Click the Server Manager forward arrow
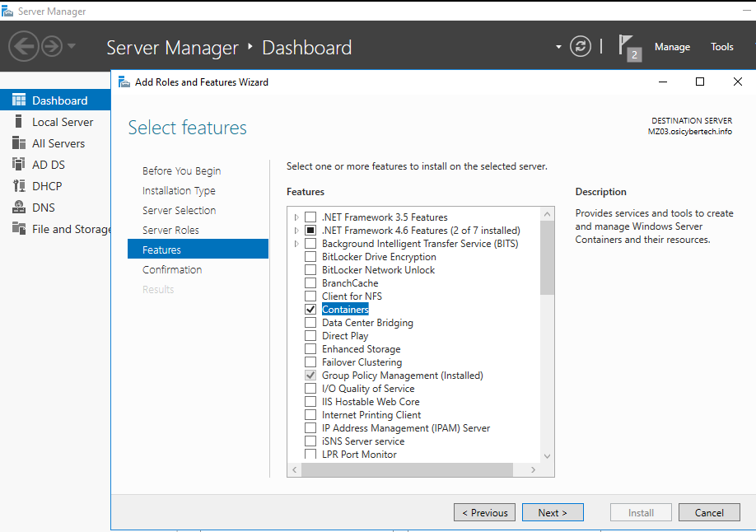The height and width of the screenshot is (532, 756). (52, 47)
